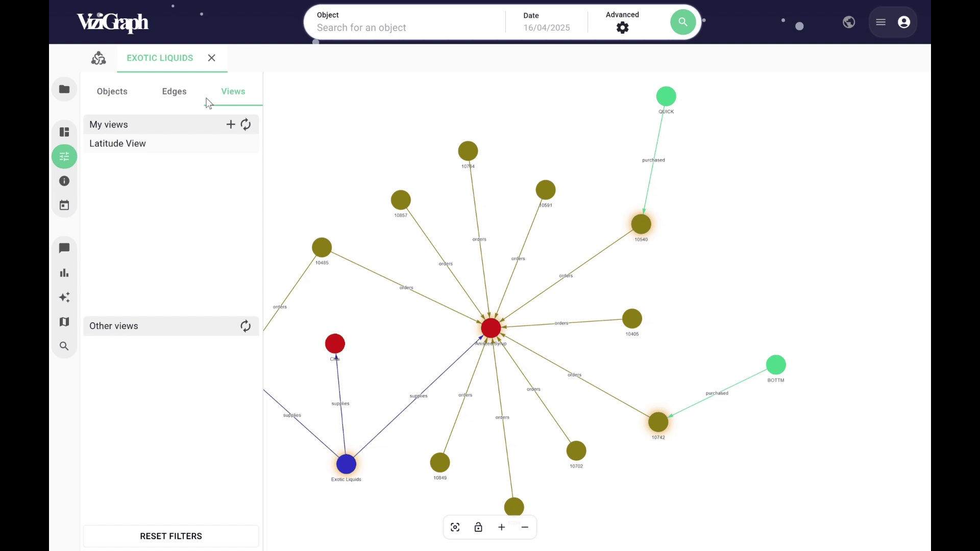Zoom in with the plus button

point(502,527)
